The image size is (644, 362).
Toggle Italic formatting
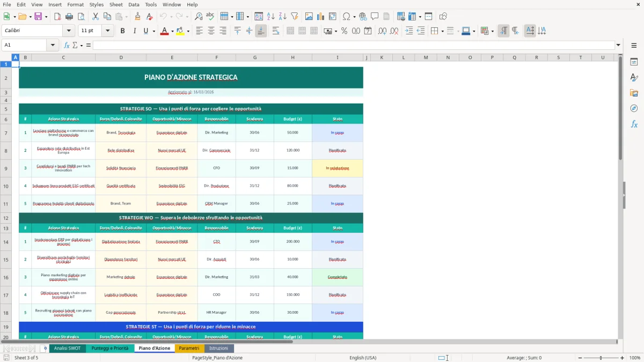(x=134, y=31)
